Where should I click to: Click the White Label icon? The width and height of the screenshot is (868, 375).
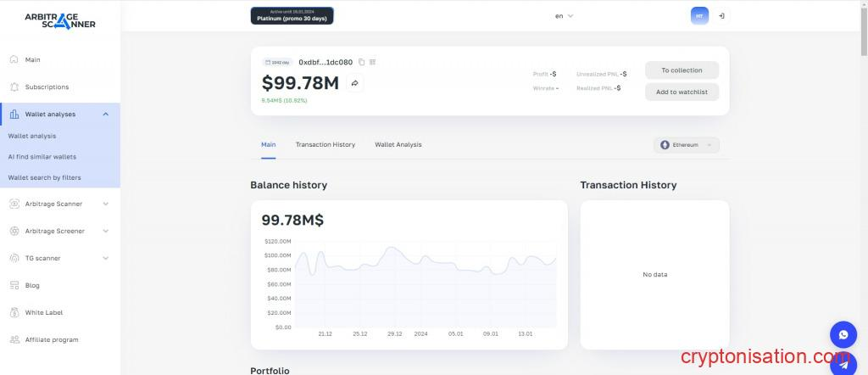point(14,312)
